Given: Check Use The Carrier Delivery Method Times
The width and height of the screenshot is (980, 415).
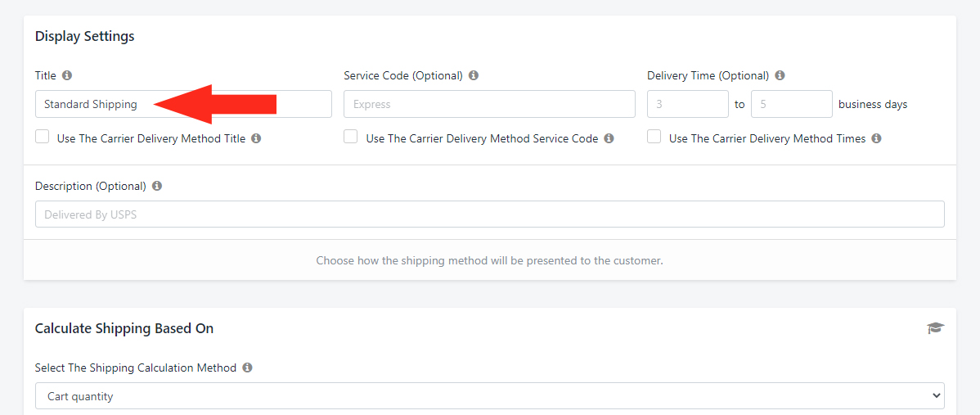Looking at the screenshot, I should [x=654, y=137].
